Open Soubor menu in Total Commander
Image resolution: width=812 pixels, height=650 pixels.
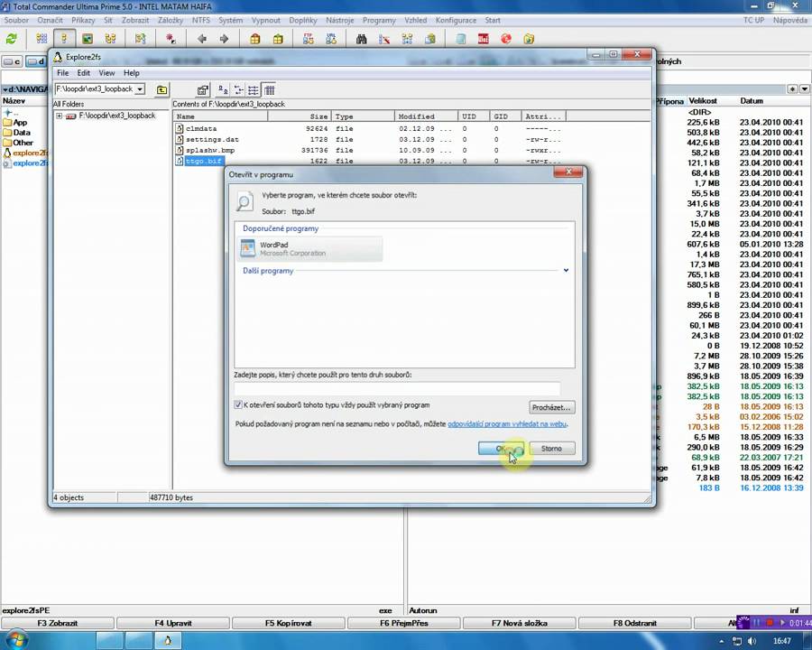click(x=16, y=20)
